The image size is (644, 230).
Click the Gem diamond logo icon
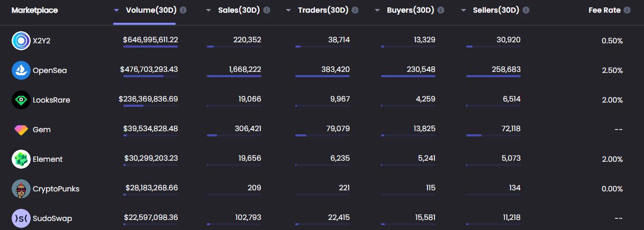21,130
